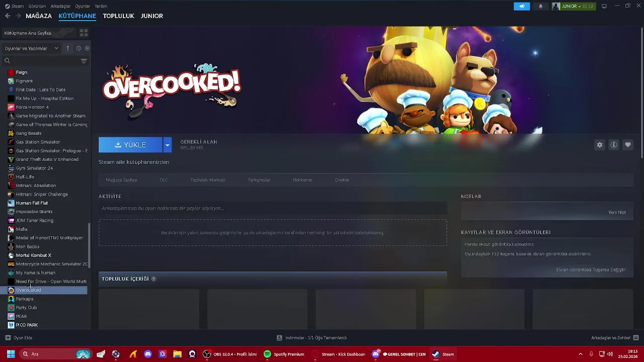The width and height of the screenshot is (644, 362).
Task: Click the YÜKLE install button
Action: click(130, 145)
